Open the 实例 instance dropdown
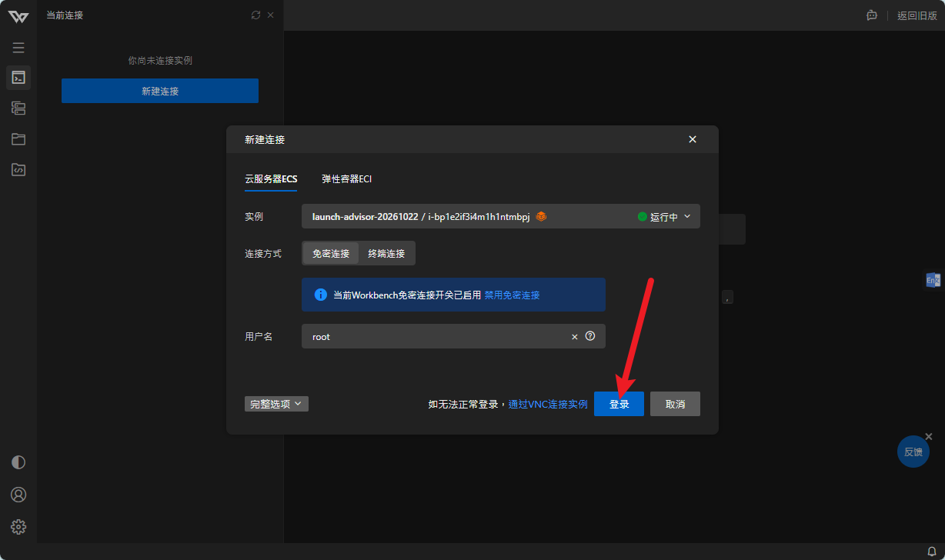The height and width of the screenshot is (560, 945). tap(501, 217)
